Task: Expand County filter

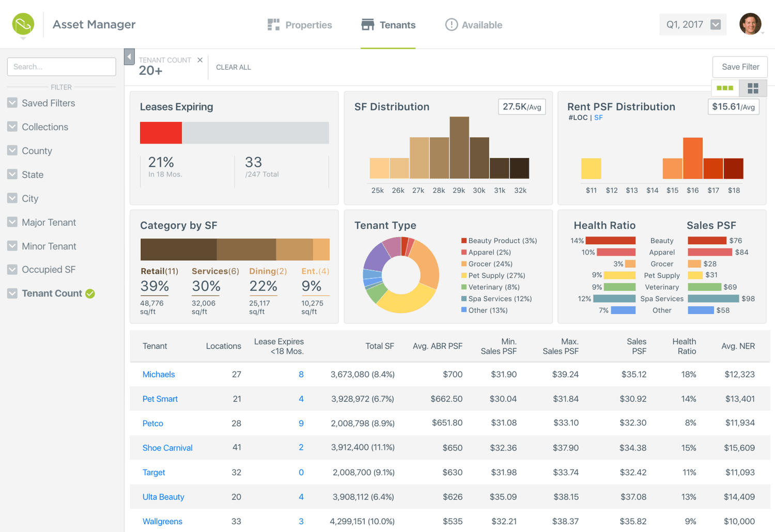Action: (x=30, y=150)
